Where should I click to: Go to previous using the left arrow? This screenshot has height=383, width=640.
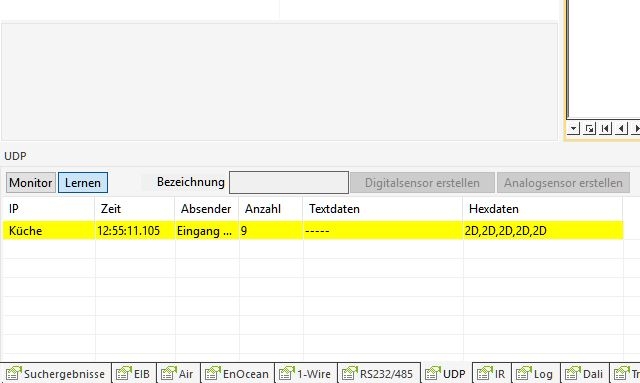tap(621, 129)
